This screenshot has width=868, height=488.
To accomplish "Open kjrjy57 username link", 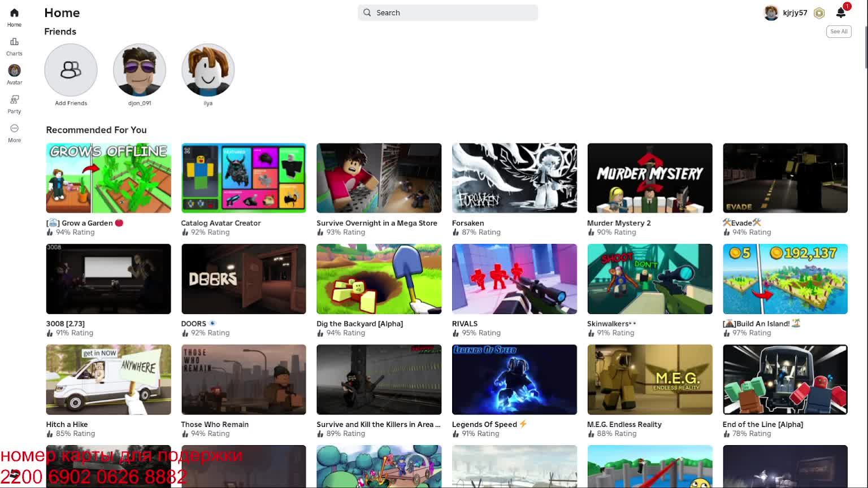I will [x=795, y=12].
